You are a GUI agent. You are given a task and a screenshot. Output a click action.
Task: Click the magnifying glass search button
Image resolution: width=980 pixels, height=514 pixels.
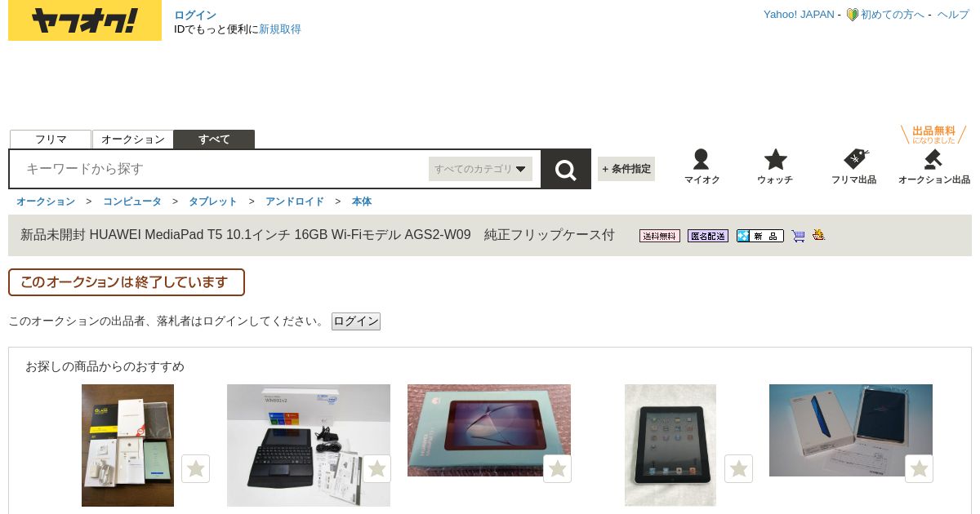565,169
